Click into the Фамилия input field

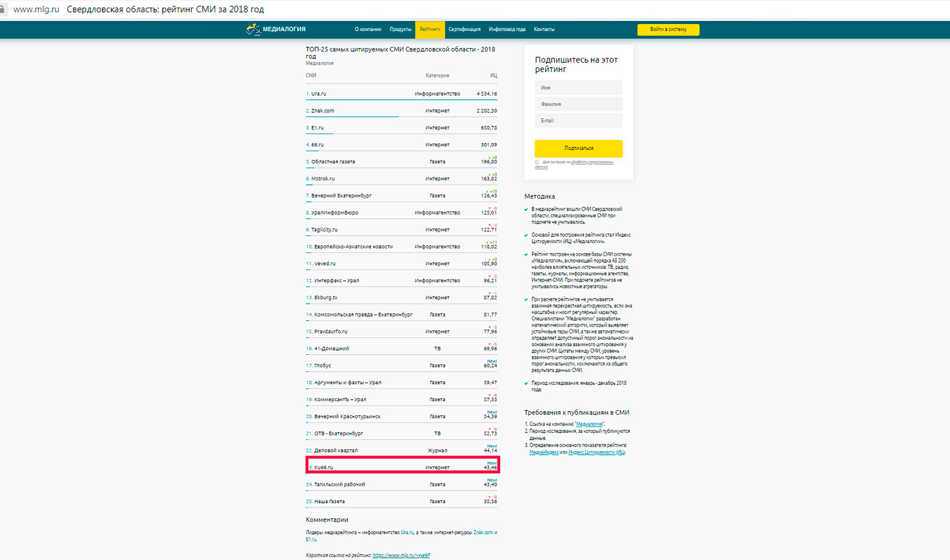(x=578, y=104)
